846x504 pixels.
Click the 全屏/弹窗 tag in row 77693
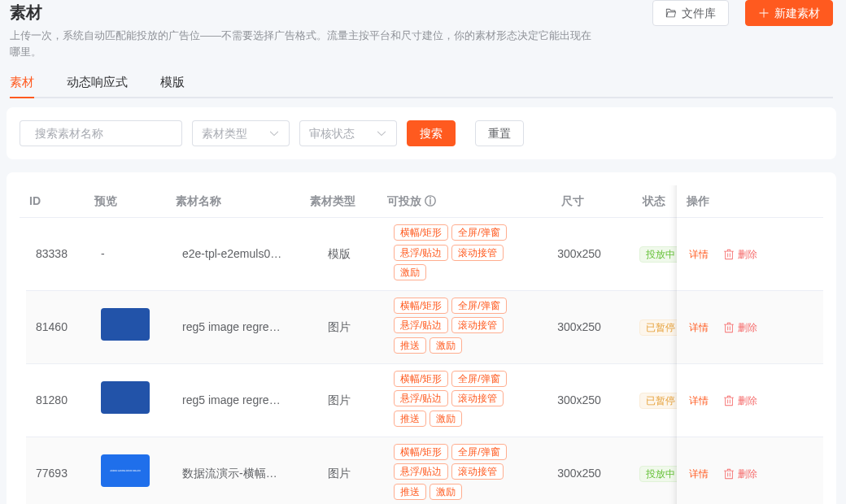[478, 452]
